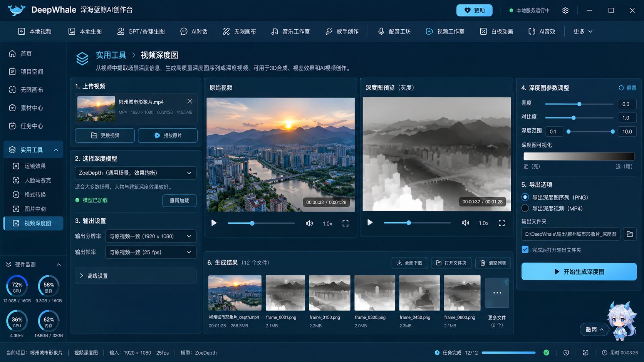The height and width of the screenshot is (362, 644).
Task: Click the 输出文件夹 path field
Action: pyautogui.click(x=571, y=234)
